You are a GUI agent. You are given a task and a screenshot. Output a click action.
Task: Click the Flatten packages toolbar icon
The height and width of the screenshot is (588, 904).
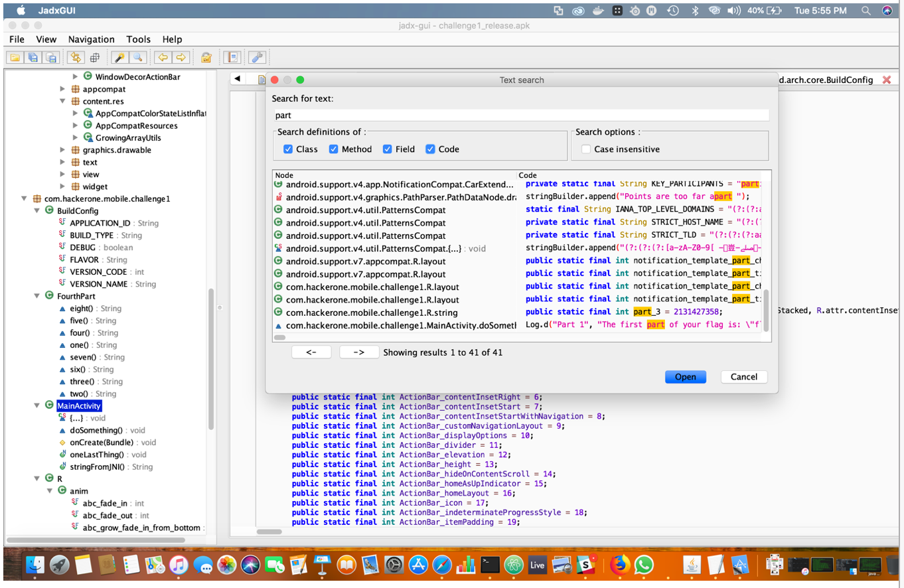[94, 57]
